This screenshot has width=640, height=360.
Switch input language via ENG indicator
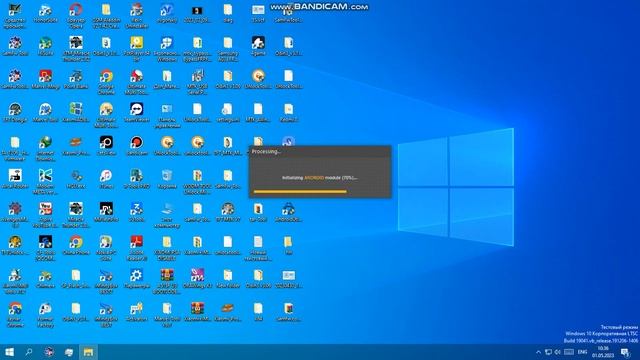coord(582,352)
